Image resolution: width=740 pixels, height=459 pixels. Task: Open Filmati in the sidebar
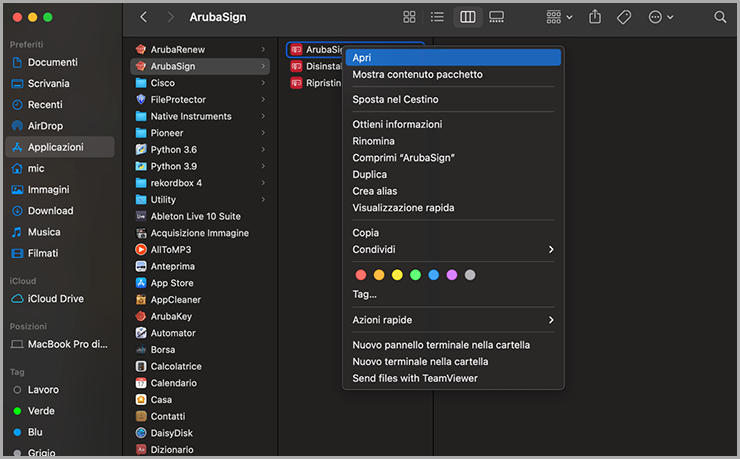point(60,253)
